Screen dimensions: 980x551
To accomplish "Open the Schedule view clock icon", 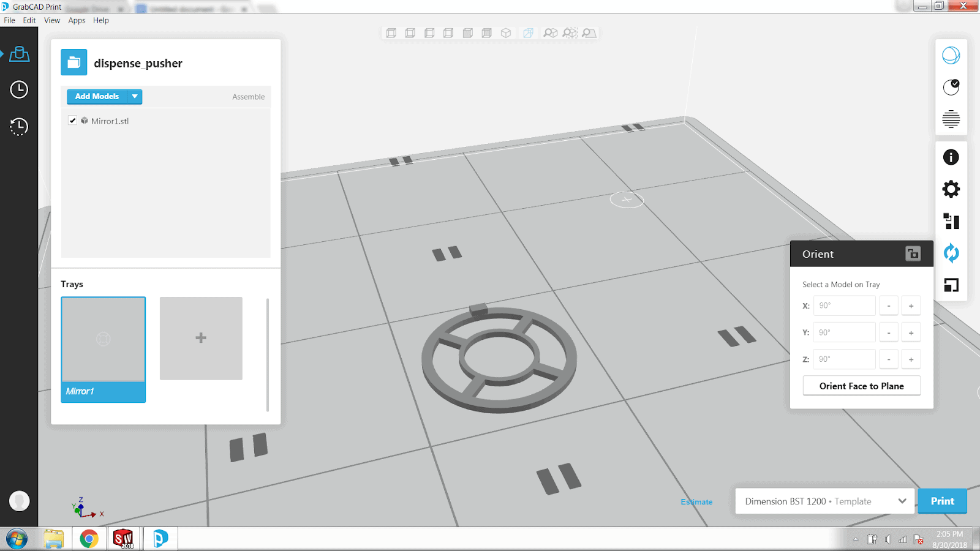I will (19, 89).
